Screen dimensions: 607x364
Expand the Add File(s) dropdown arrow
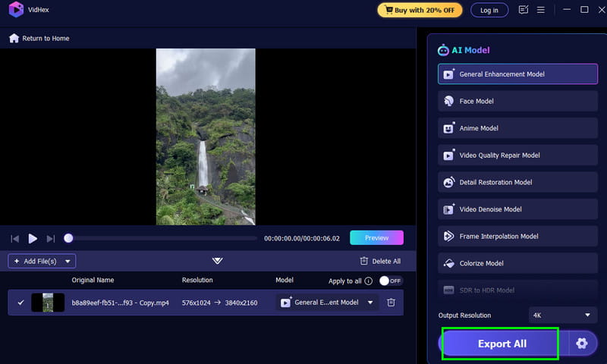point(68,262)
